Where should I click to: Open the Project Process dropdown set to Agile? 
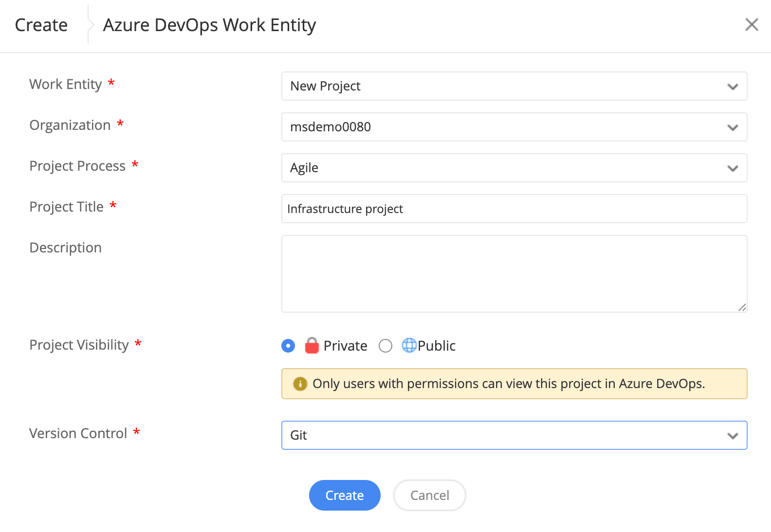[x=514, y=168]
